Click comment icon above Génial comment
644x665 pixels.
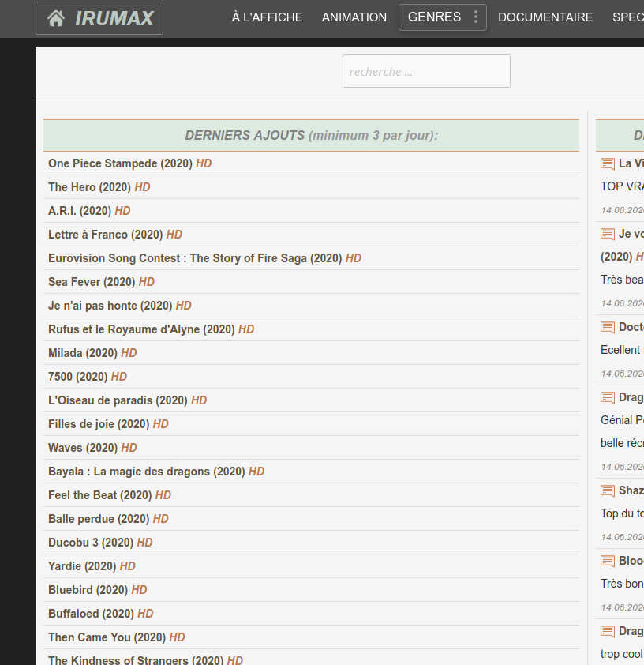pos(608,398)
